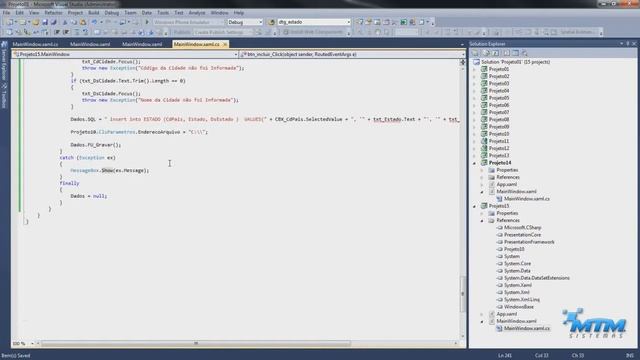Switch to inactive MainWindow.xaml.cs tab
640x360 pixels.
click(35, 44)
